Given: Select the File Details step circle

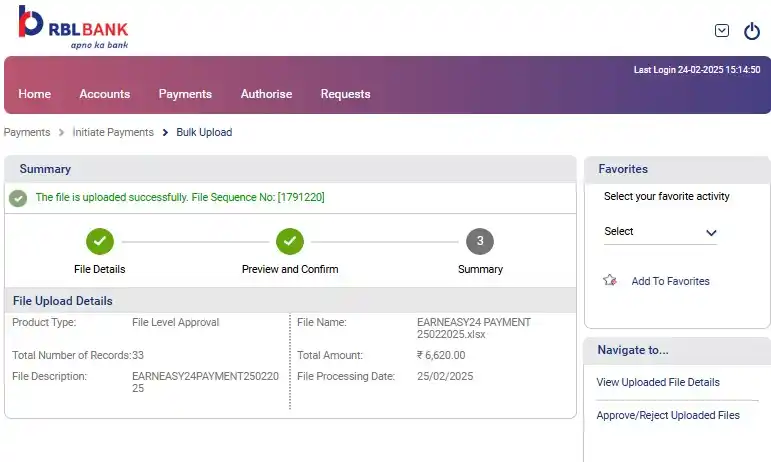Looking at the screenshot, I should click(100, 241).
